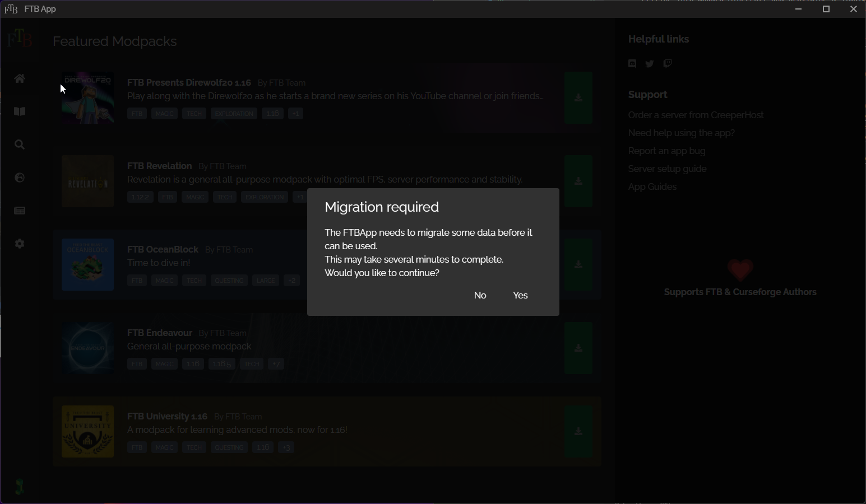Screen dimensions: 866x504
Task: Click the 1.16.5 tag on FTB Endeavour
Action: click(222, 364)
